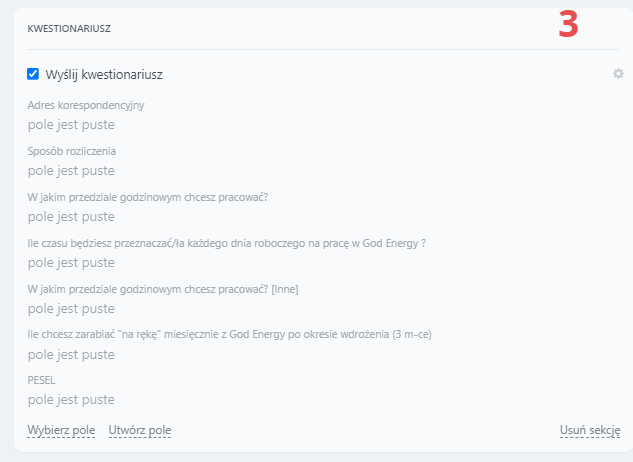Screen dimensions: 633x462
Task: Click 'Wybierz pole' link
Action: [61, 430]
